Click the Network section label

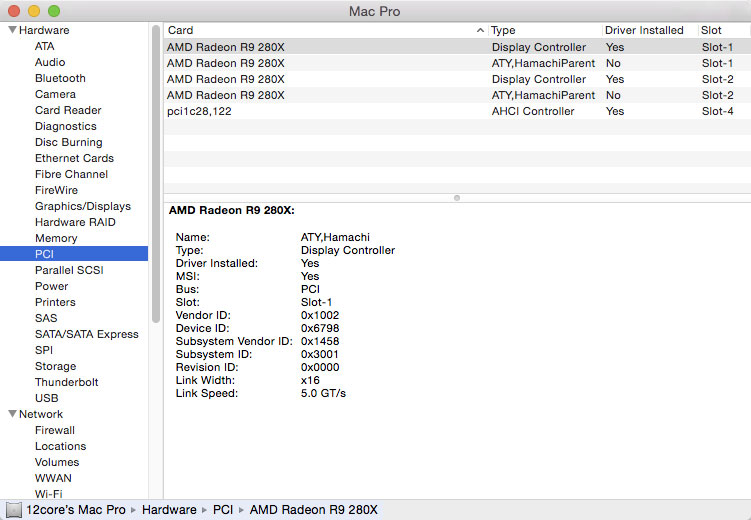coord(41,414)
